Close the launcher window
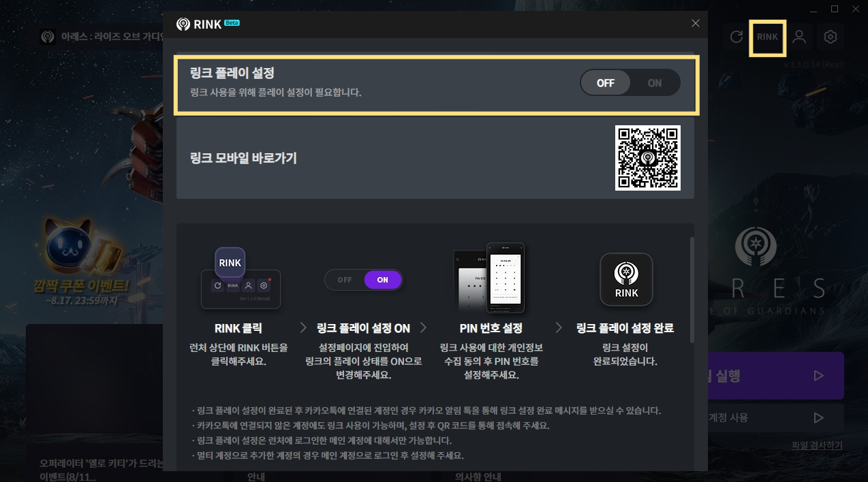868x482 pixels. [854, 9]
